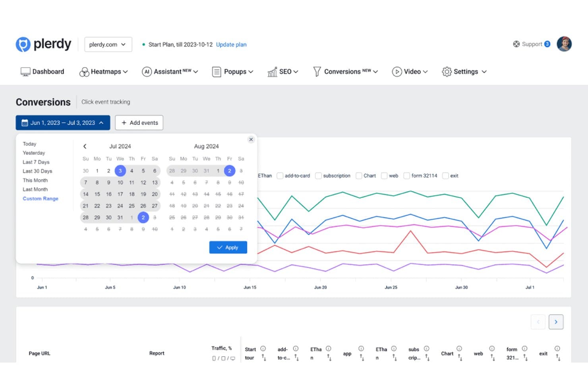
Task: Pick July 17 in the calendar
Action: coord(120,194)
